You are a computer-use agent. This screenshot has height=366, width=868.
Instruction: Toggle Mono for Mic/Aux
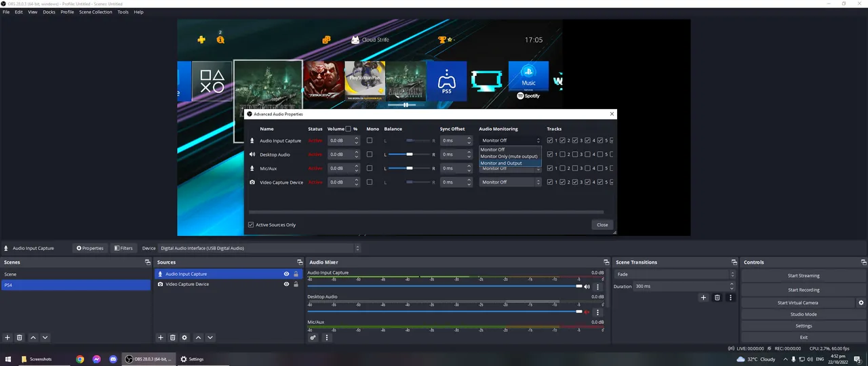click(x=370, y=168)
